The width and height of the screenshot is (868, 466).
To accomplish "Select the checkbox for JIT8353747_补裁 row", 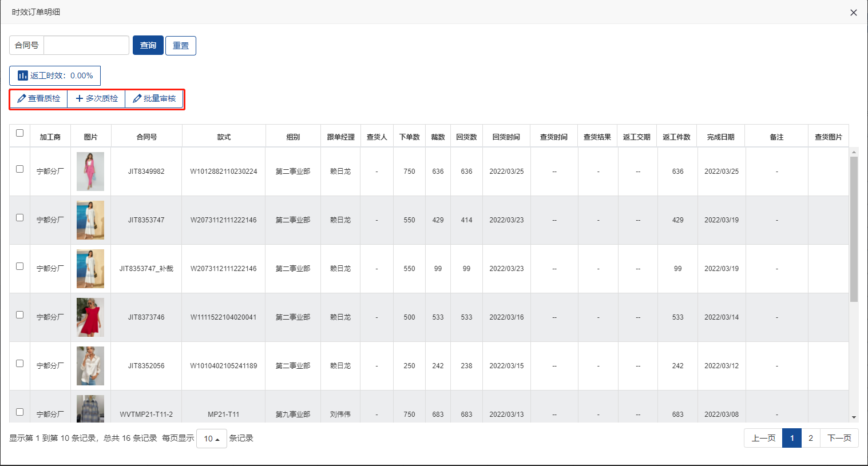I will pyautogui.click(x=20, y=266).
